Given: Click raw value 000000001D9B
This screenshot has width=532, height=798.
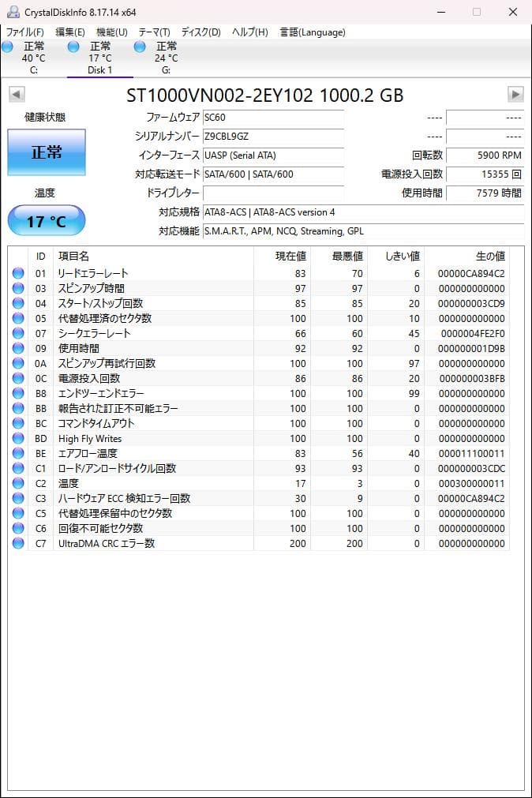Looking at the screenshot, I should pyautogui.click(x=471, y=349).
